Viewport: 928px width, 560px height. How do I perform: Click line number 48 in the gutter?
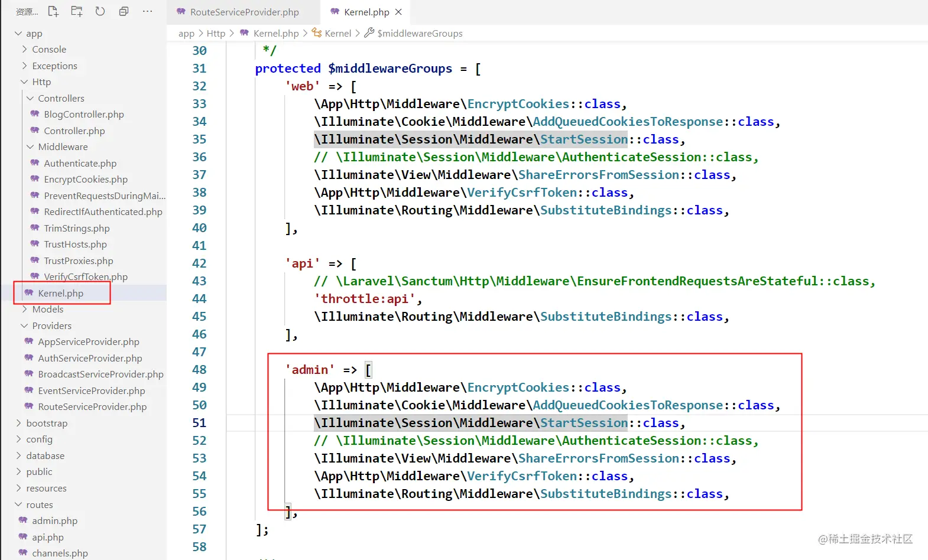(199, 370)
